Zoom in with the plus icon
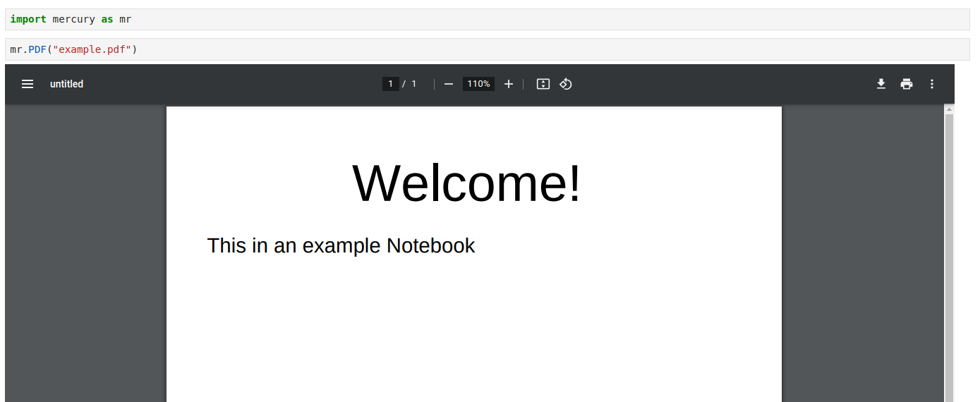 click(509, 84)
